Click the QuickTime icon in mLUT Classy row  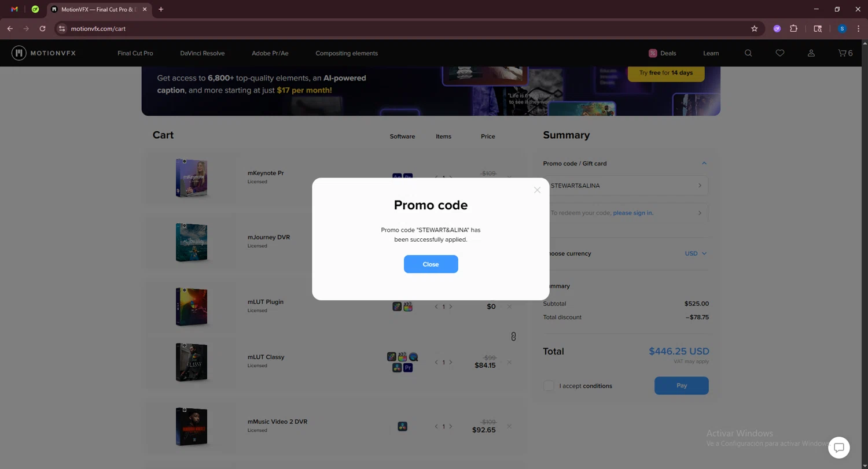coord(413,357)
